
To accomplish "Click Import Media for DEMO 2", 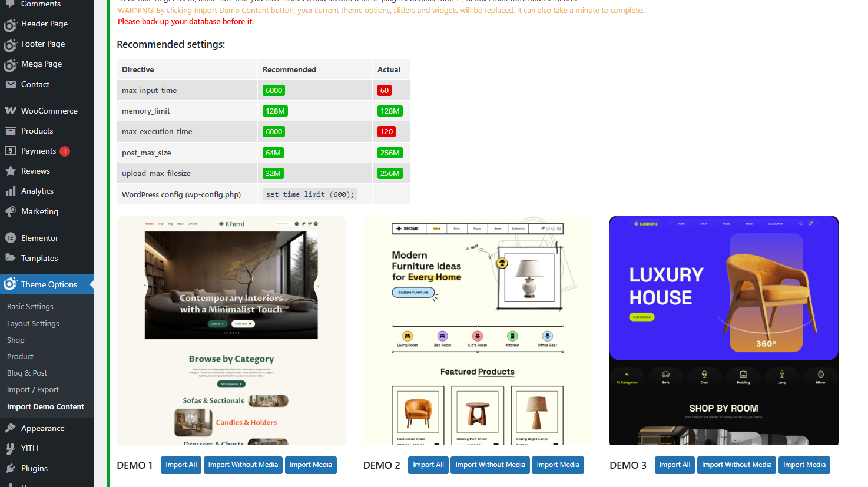I will click(558, 465).
